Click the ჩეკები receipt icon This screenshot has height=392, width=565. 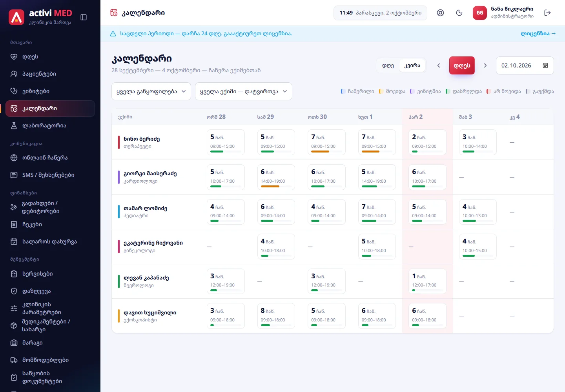[14, 225]
